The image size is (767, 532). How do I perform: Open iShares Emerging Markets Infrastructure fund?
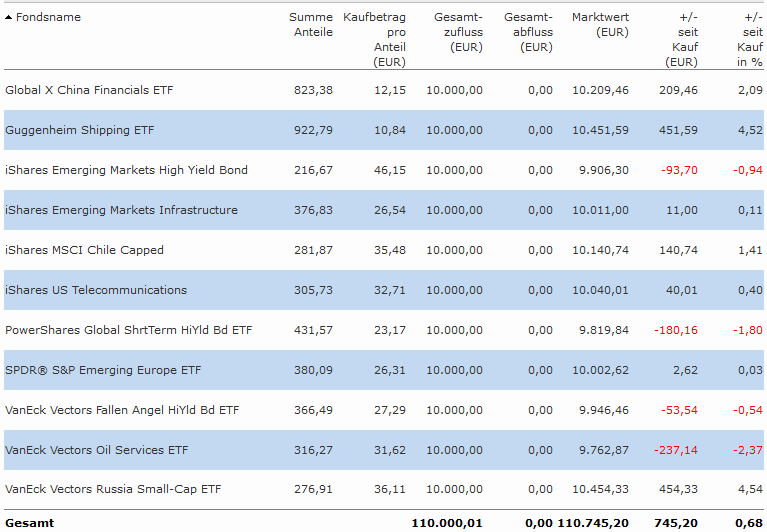click(x=121, y=210)
